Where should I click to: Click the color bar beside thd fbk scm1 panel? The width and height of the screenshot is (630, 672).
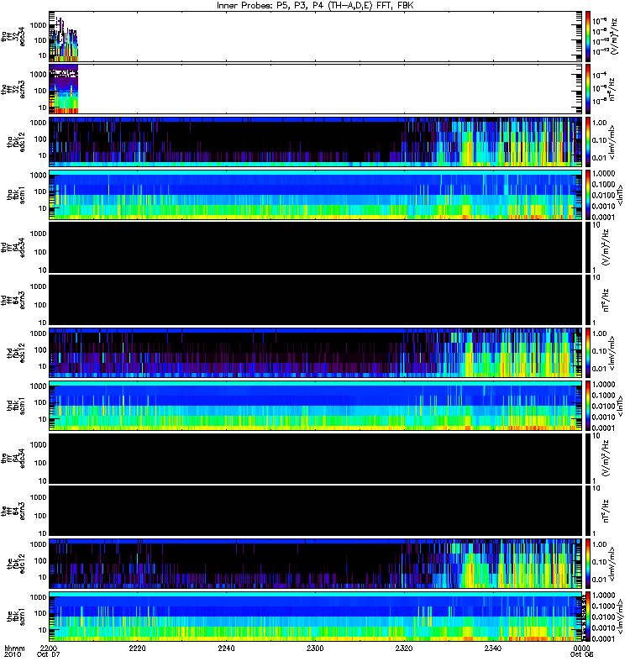[588, 406]
